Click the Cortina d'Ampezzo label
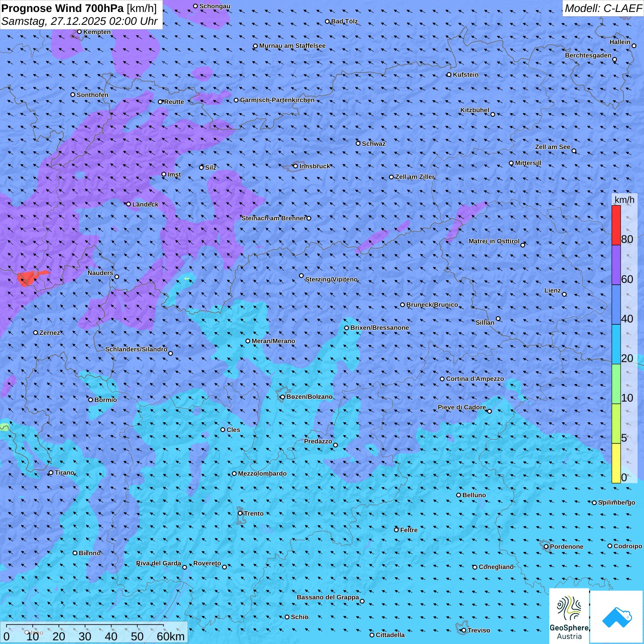 coord(475,379)
